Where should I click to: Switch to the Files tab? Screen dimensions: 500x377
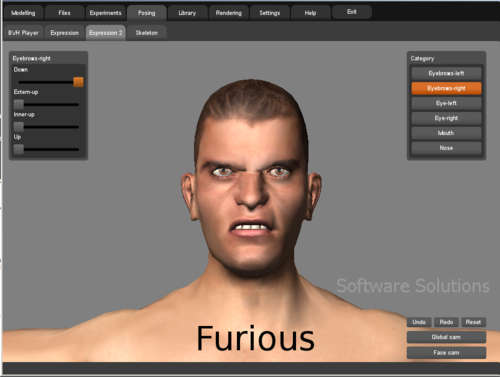click(x=64, y=13)
